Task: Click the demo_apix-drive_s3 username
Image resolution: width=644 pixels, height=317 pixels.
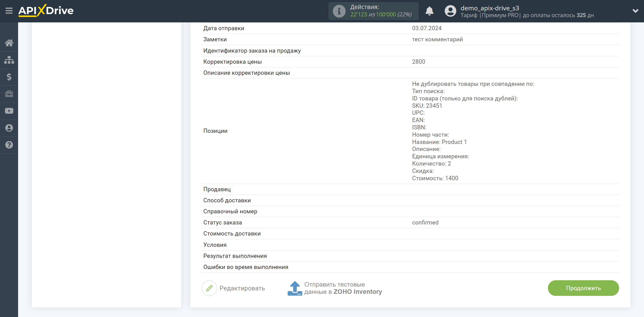Action: tap(490, 8)
